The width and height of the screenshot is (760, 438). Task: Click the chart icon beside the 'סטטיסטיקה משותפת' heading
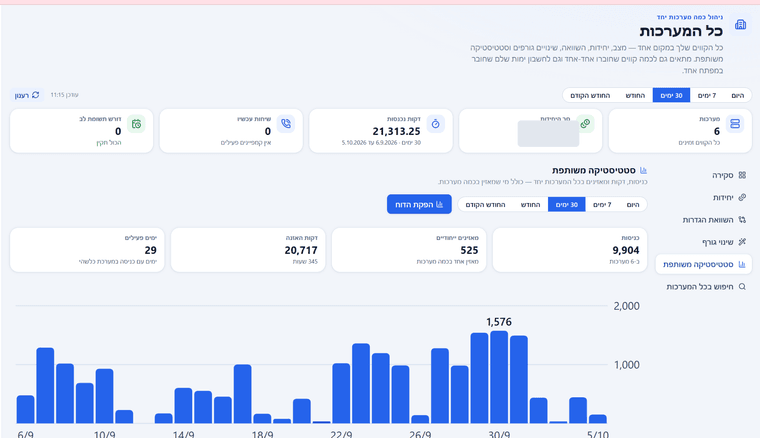(643, 171)
